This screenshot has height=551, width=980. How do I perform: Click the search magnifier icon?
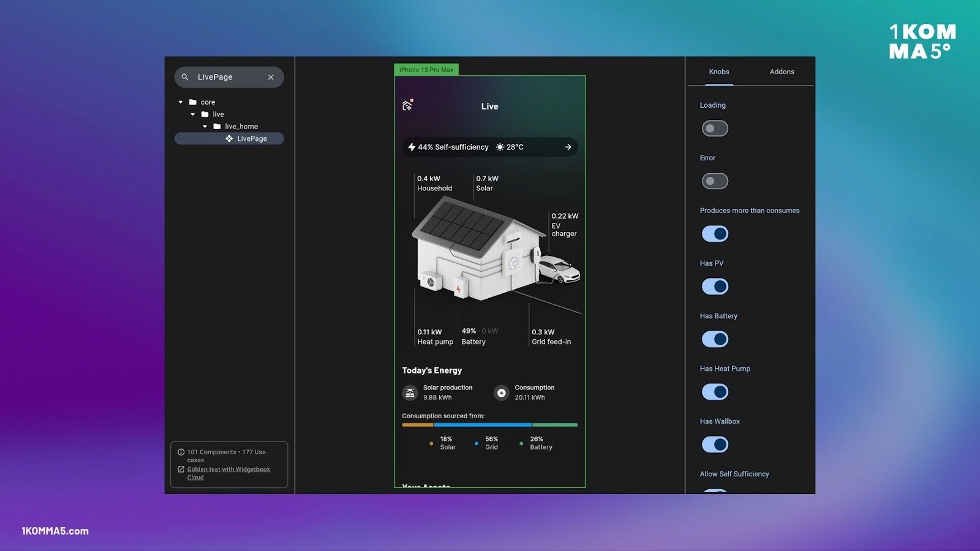pos(184,77)
